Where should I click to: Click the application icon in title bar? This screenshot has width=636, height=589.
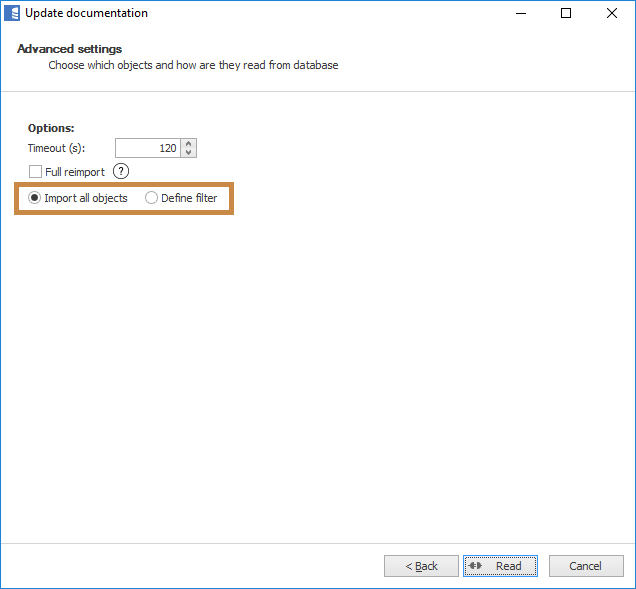click(12, 13)
